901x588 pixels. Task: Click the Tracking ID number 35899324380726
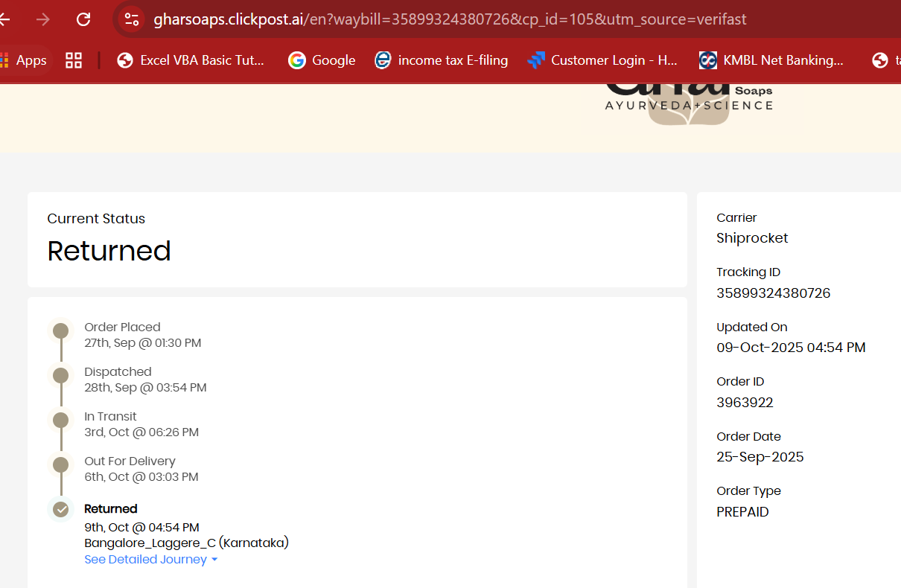pos(773,293)
